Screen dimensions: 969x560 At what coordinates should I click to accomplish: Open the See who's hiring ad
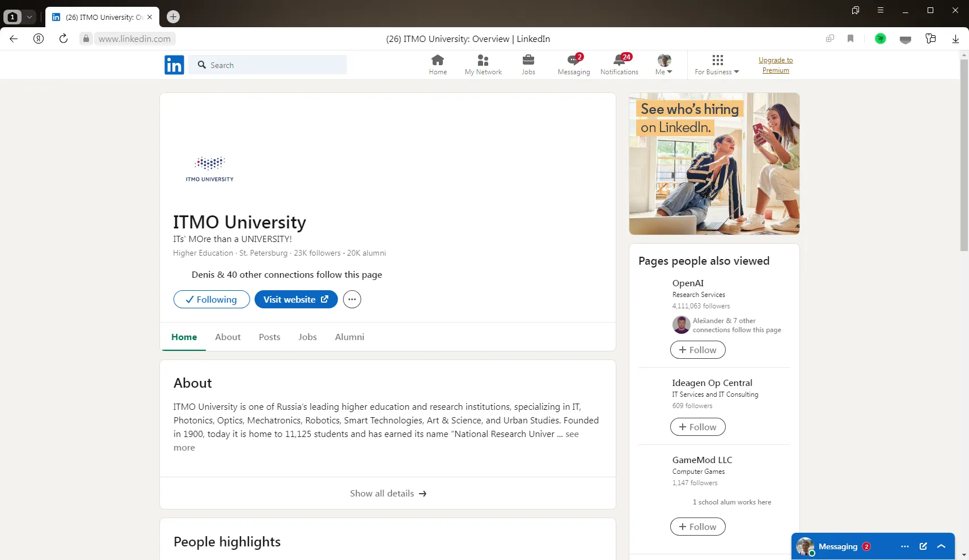coord(714,164)
